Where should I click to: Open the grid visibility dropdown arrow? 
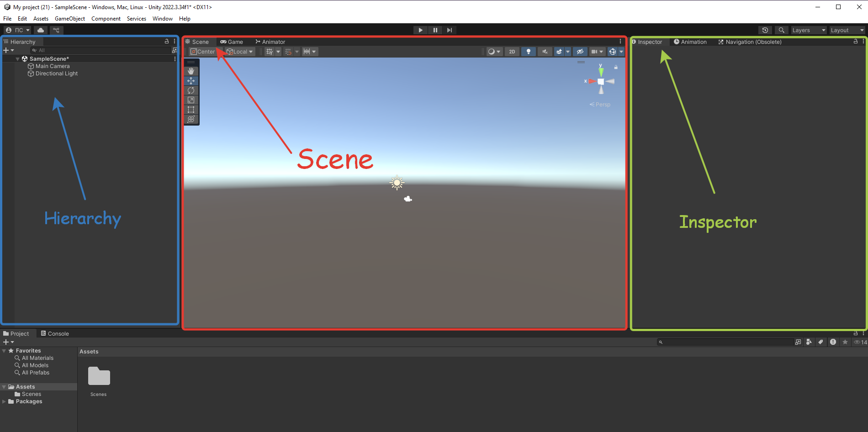click(278, 52)
